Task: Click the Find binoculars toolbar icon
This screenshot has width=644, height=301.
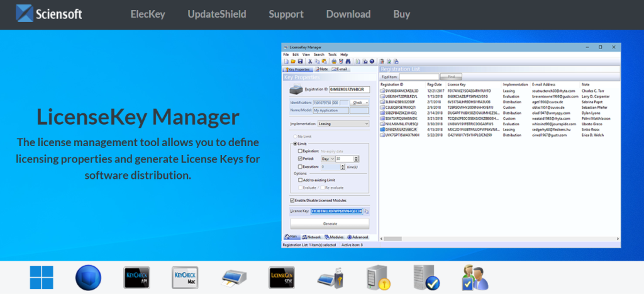Action: 347,61
